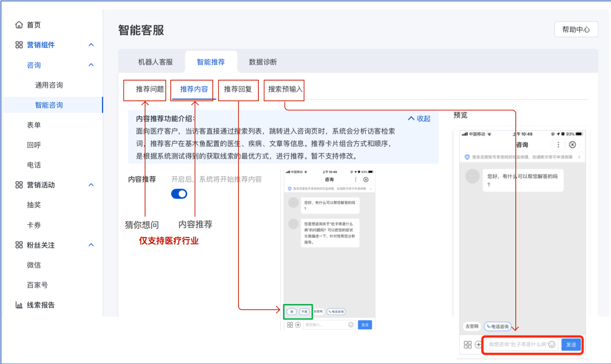Click the 首页 home icon in sidebar
Screen dimensions: 611x364
19,25
